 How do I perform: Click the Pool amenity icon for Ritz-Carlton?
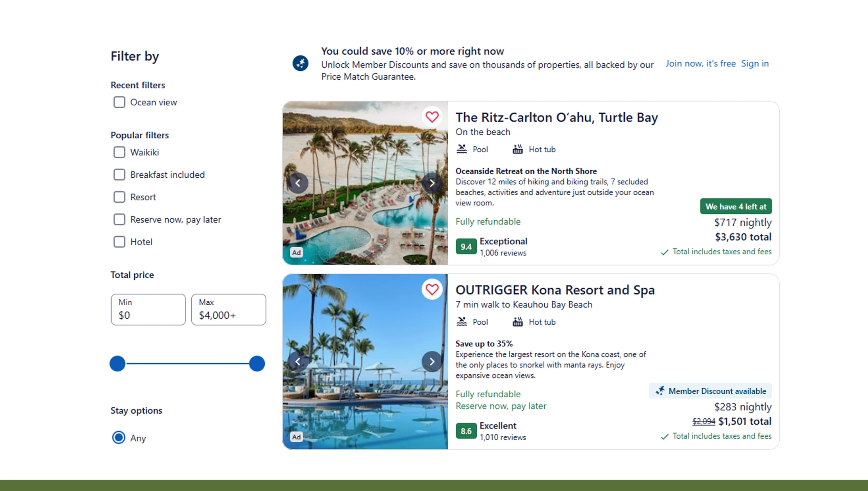coord(462,149)
